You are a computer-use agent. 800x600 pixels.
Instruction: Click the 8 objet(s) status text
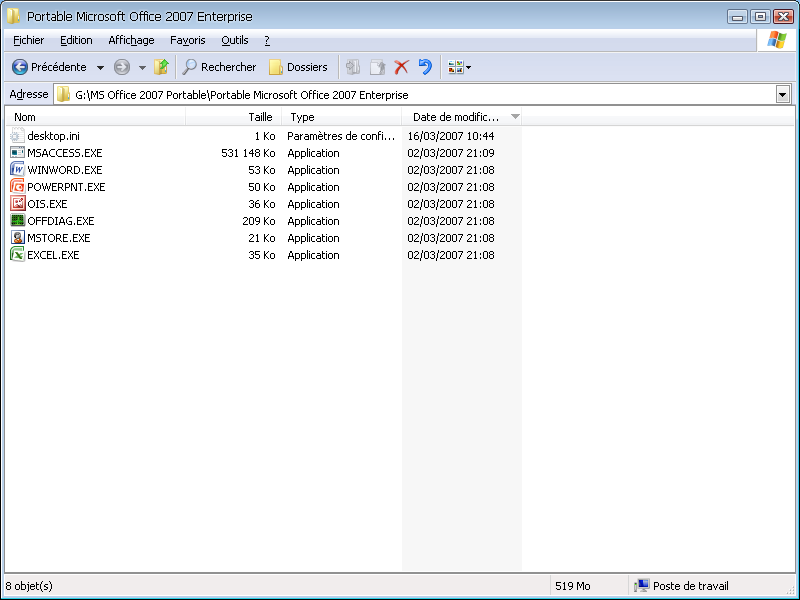[29, 586]
